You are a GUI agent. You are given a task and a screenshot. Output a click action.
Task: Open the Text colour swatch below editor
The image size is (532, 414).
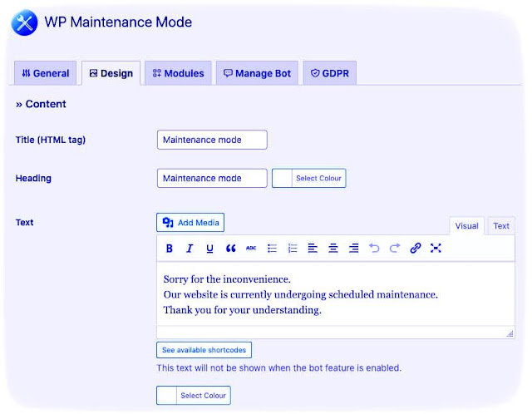pyautogui.click(x=166, y=396)
